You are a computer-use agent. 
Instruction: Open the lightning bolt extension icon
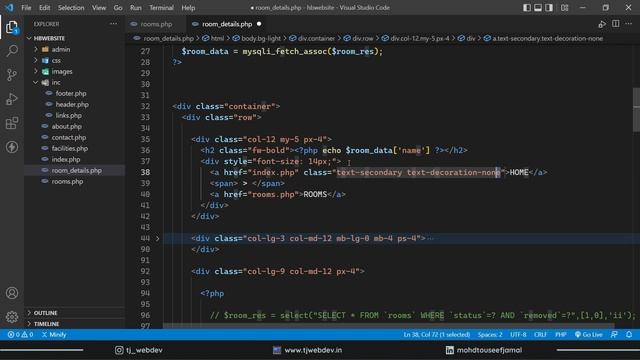(x=12, y=147)
